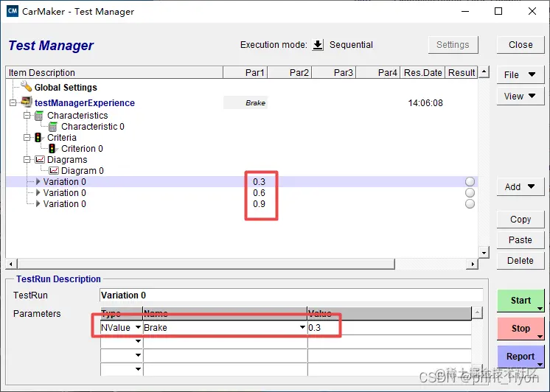Collapse the Characteristics tree node
Viewport: 550px width, 392px height.
point(27,116)
